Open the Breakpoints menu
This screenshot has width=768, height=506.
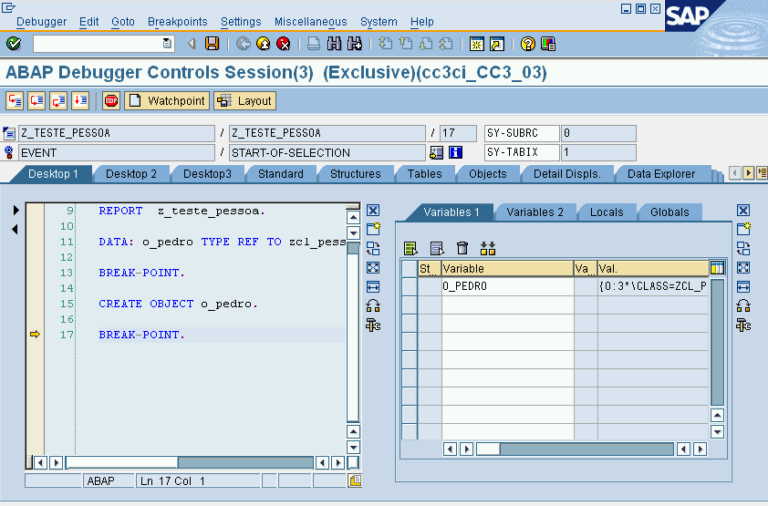coord(177,22)
